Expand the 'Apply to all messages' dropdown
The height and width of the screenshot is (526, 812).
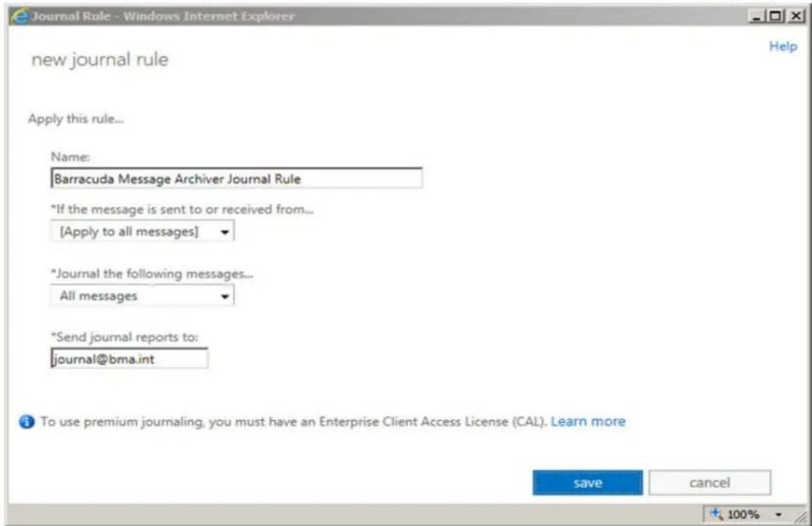pyautogui.click(x=143, y=231)
